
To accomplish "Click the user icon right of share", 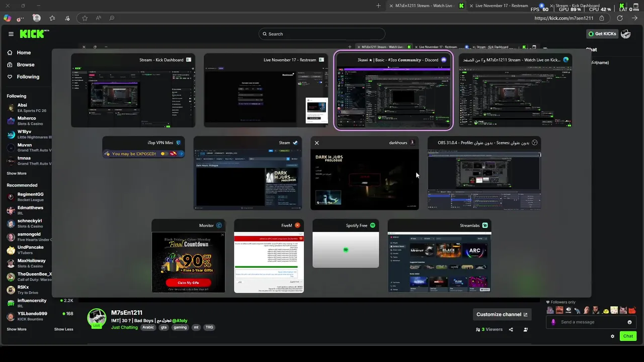I will 526,330.
